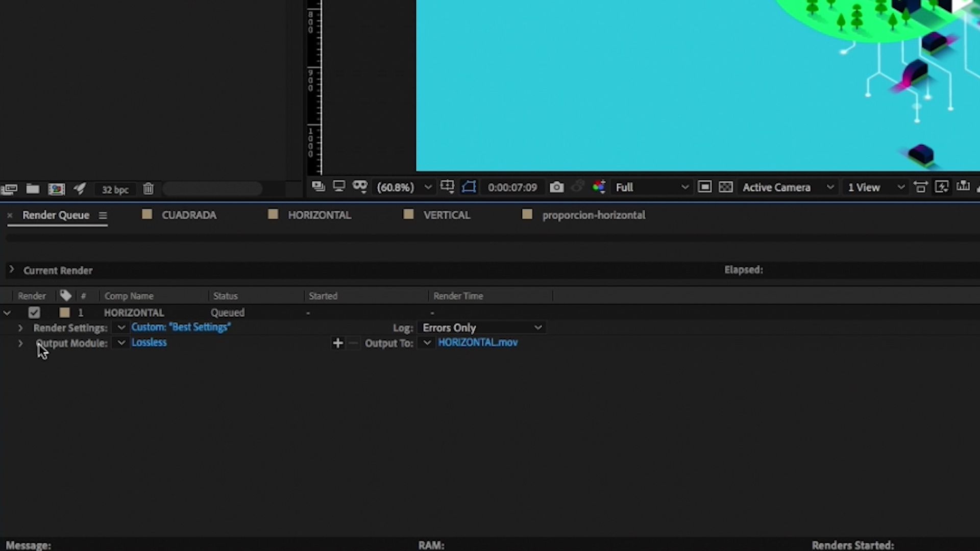Click the Comp Name column header
Screen dimensions: 980x551
point(129,296)
